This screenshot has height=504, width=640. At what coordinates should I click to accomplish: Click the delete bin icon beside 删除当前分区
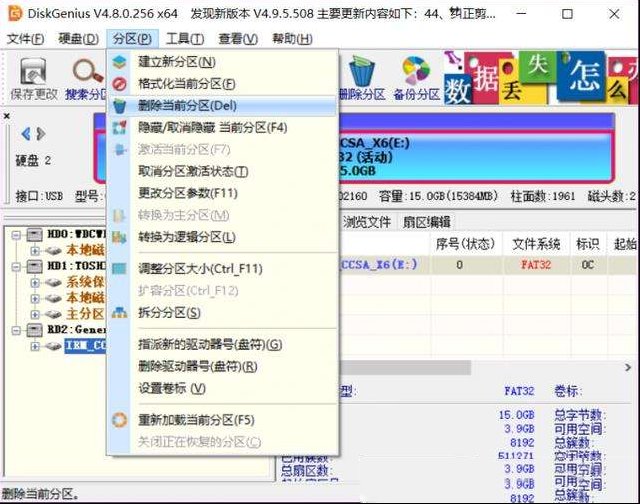(120, 106)
